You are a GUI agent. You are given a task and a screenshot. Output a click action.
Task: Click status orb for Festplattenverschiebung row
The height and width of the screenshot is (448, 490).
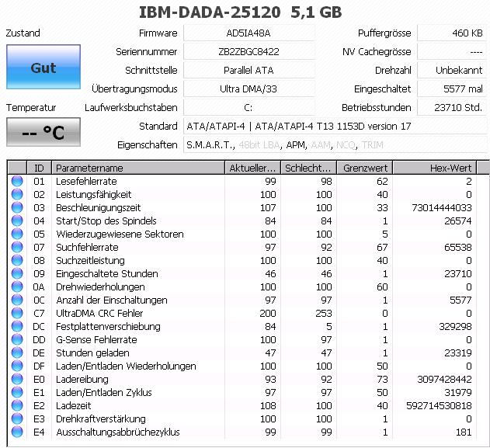(17, 326)
